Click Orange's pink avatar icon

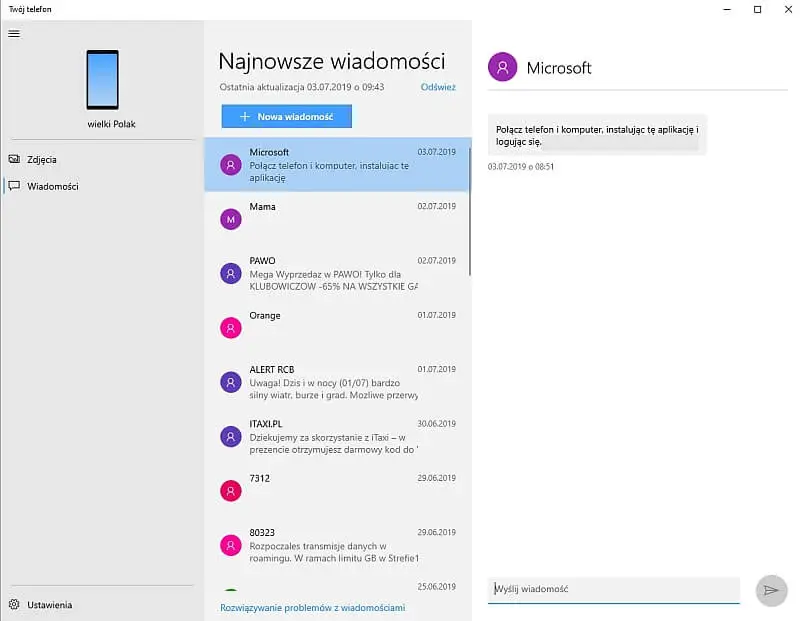click(x=231, y=327)
